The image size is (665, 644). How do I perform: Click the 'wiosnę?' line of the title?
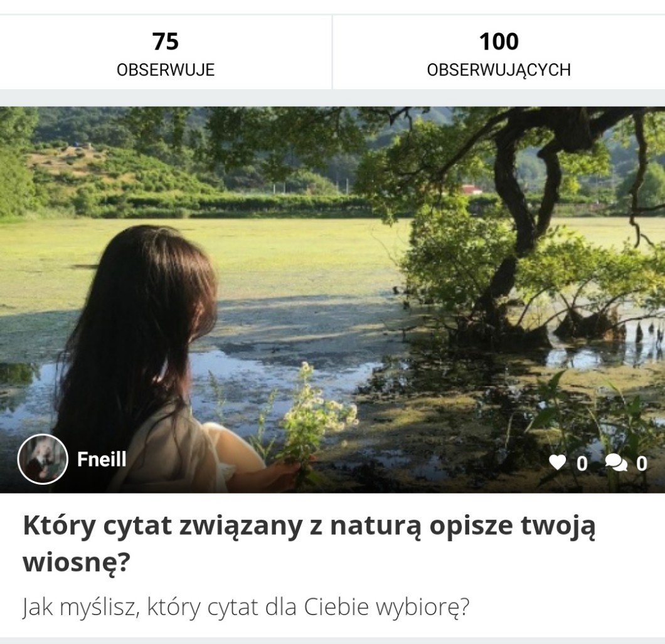[x=76, y=562]
